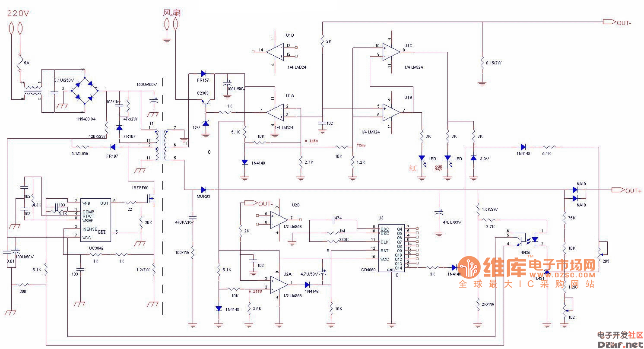Image resolution: width=644 pixels, height=349 pixels.
Task: Click the 47k/2W resistor label
Action: pos(130,119)
